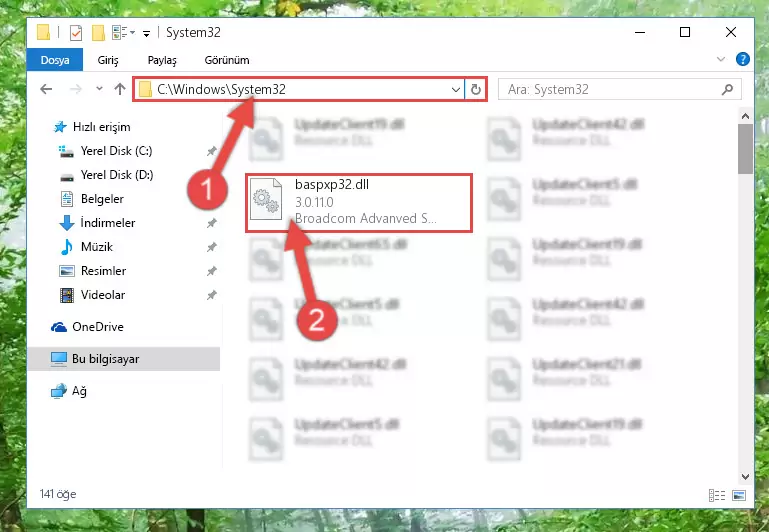This screenshot has height=532, width=769.
Task: Click the 141 öğe item count
Action: tap(58, 494)
